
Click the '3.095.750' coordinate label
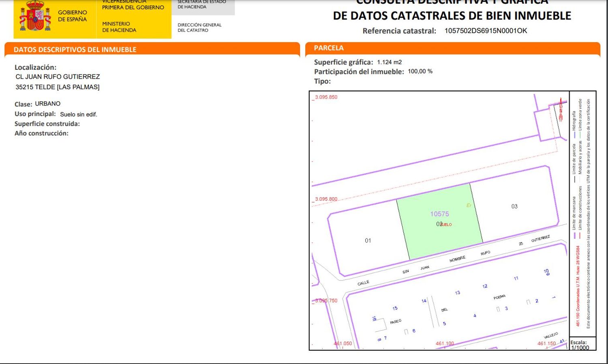pos(326,301)
